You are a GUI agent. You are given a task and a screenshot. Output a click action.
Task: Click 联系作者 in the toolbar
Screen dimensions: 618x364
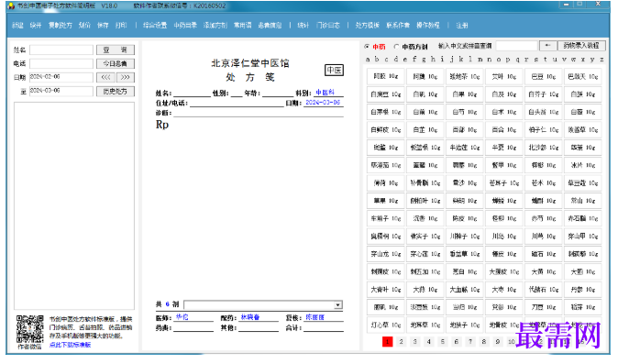point(398,25)
